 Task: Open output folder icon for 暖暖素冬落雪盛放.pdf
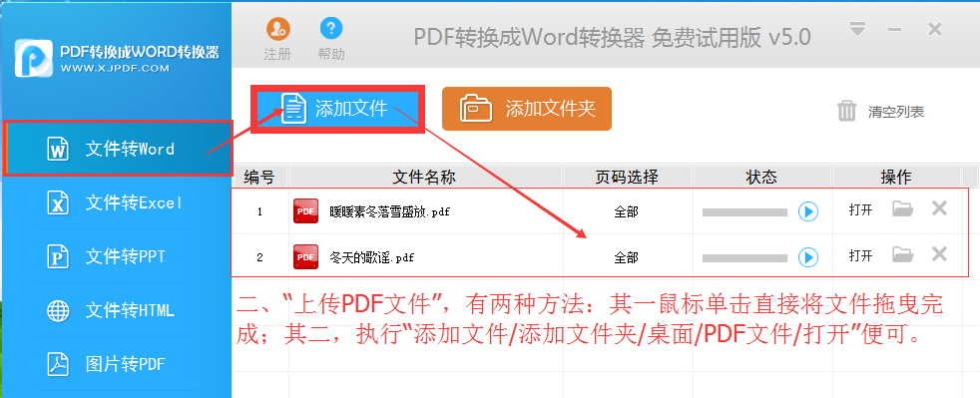tap(902, 208)
